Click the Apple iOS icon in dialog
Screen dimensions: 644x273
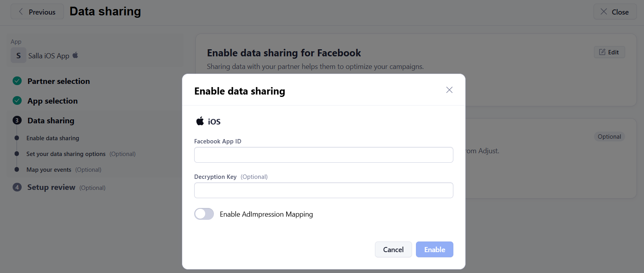click(x=200, y=121)
